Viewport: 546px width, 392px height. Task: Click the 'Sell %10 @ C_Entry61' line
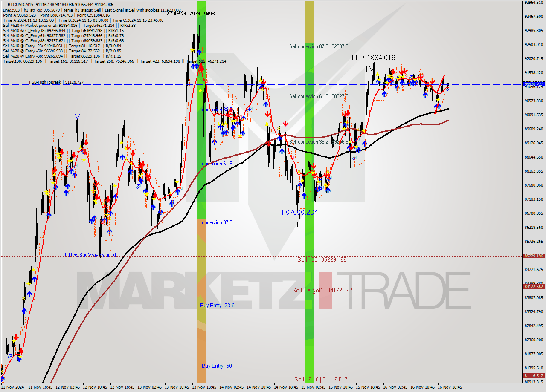click(63, 35)
